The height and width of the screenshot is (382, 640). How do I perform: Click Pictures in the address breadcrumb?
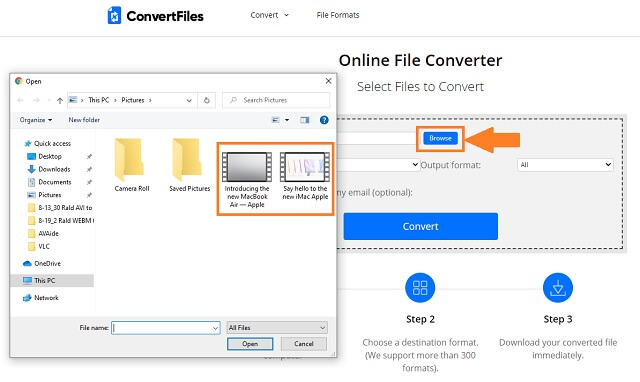(x=133, y=100)
